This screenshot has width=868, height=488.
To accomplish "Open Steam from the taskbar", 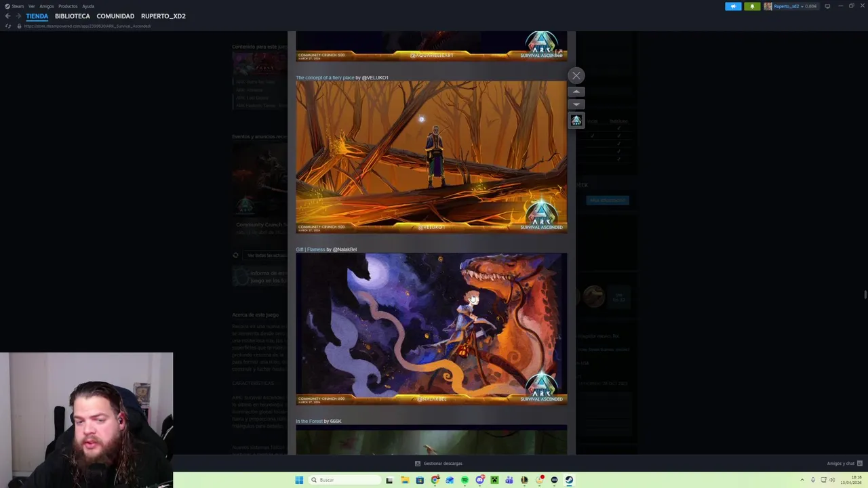I will tap(569, 480).
